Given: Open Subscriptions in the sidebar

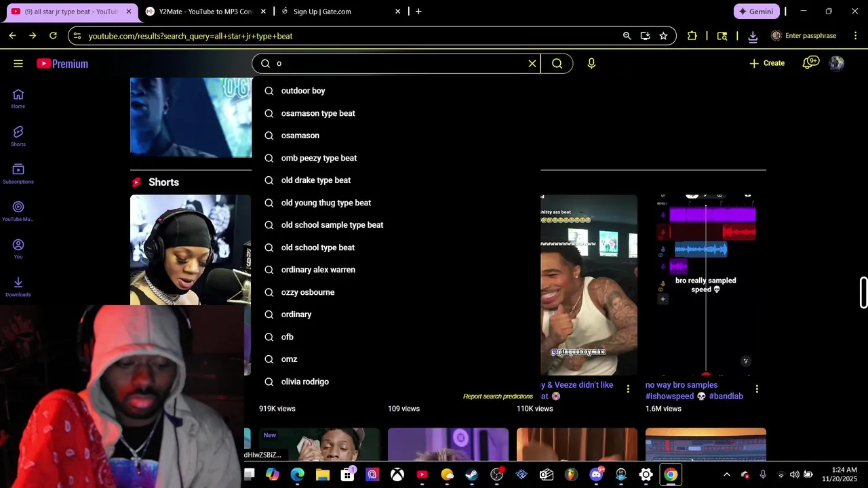Looking at the screenshot, I should pyautogui.click(x=18, y=174).
